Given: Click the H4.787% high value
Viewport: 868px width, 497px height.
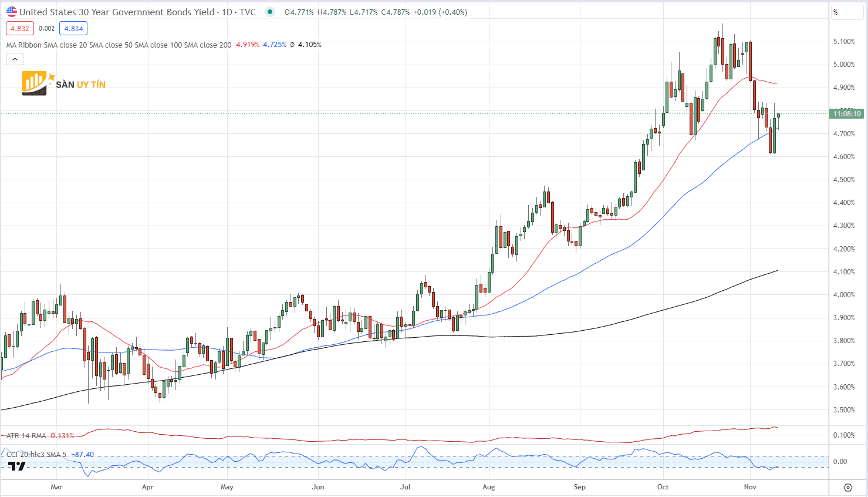Looking at the screenshot, I should pyautogui.click(x=332, y=12).
